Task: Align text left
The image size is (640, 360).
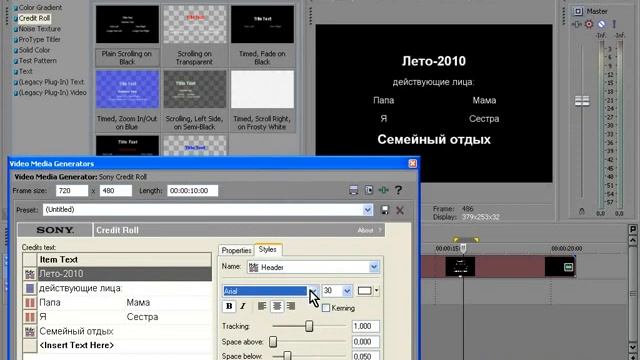Action: [262, 306]
